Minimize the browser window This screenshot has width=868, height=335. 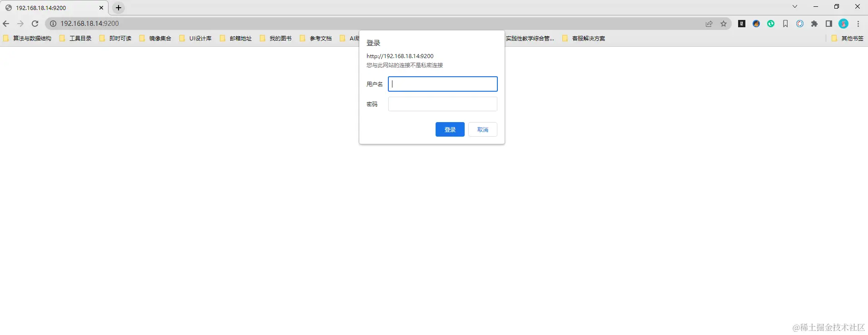(816, 6)
